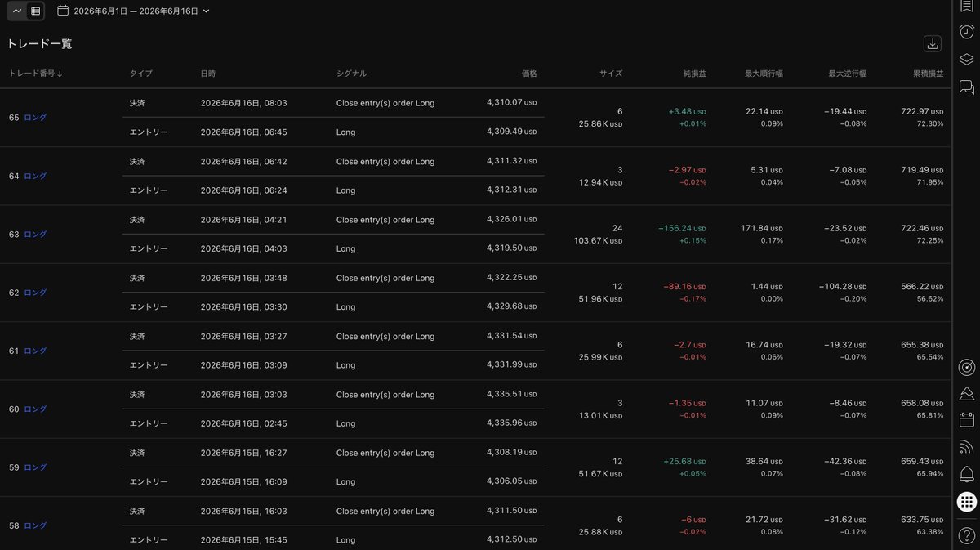Image resolution: width=980 pixels, height=550 pixels.
Task: Select entry price 4,329.68 USD
Action: tap(511, 307)
